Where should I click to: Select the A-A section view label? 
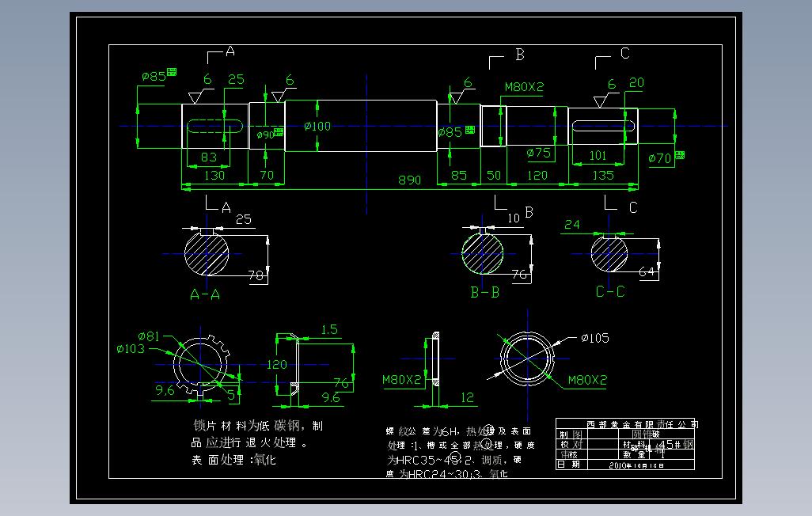[x=205, y=294]
